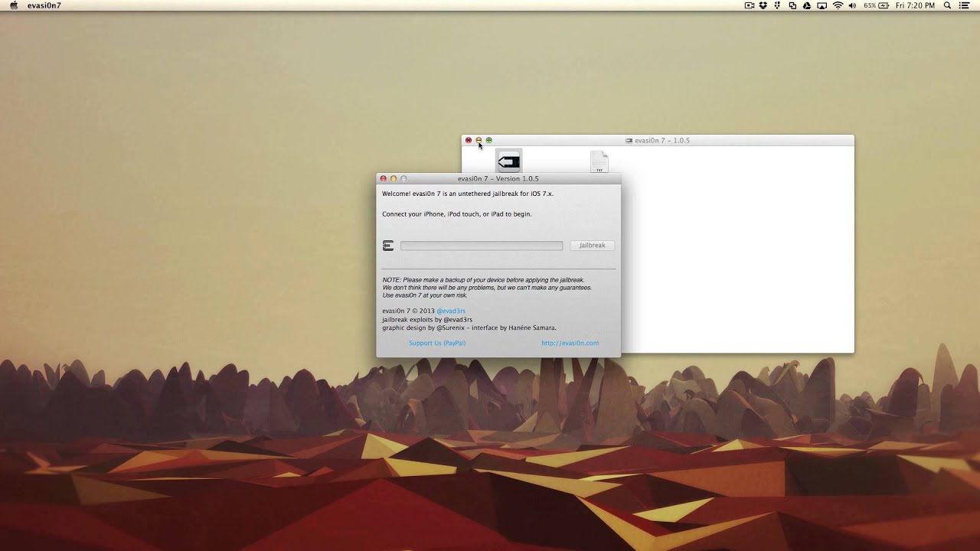
Task: Open the AirPlay display menu
Action: point(822,5)
